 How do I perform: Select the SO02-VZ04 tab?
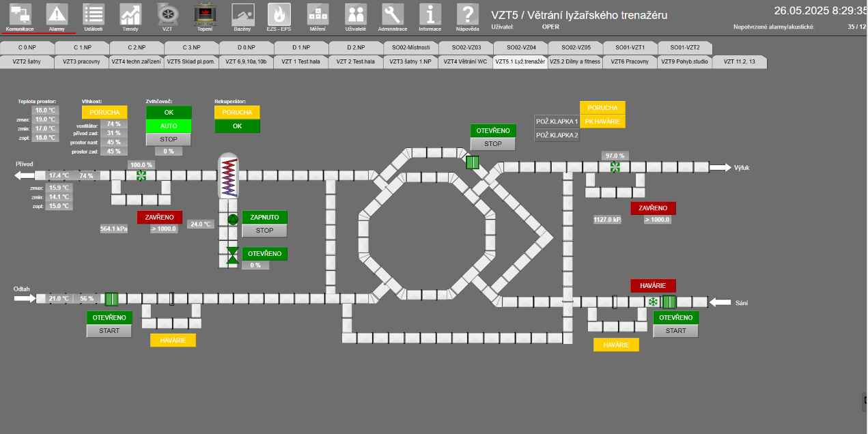pos(520,48)
